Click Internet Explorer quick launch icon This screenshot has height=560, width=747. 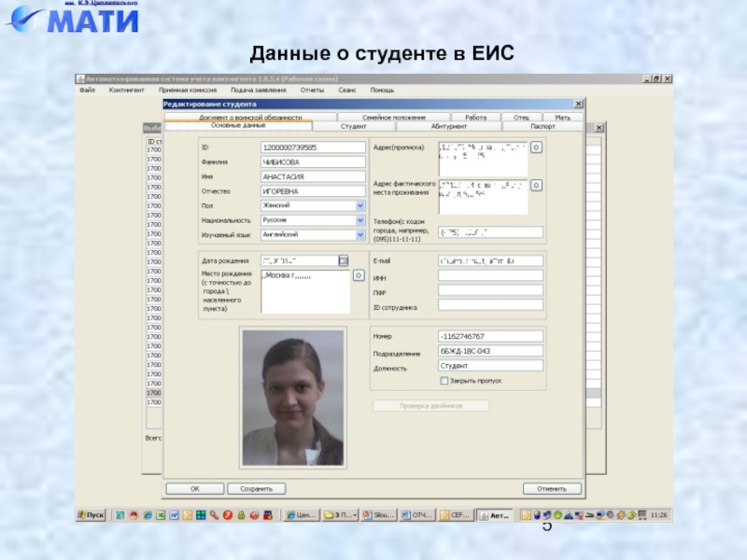tap(148, 515)
